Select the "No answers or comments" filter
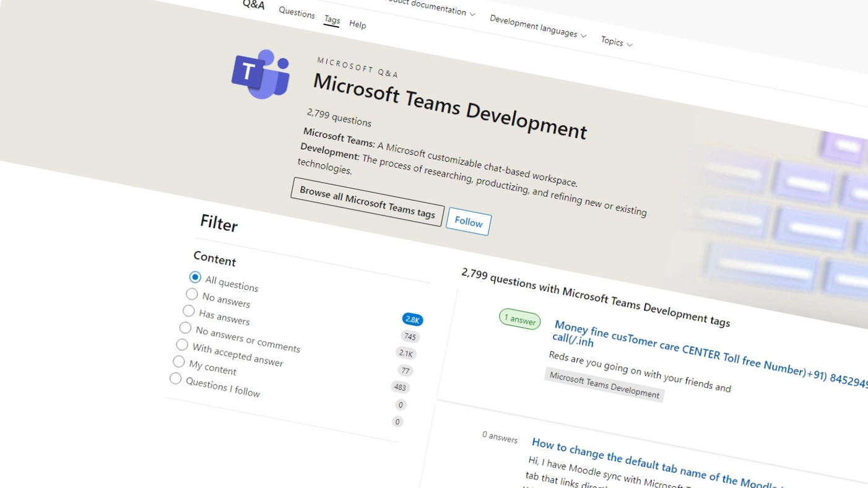The width and height of the screenshot is (868, 488). (185, 328)
